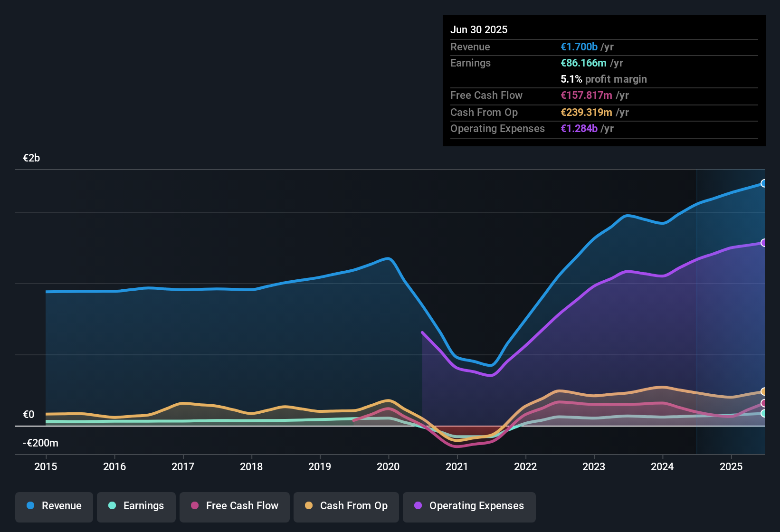This screenshot has width=780, height=532.
Task: Toggle the Operating Expenses series visibility
Action: pos(469,506)
